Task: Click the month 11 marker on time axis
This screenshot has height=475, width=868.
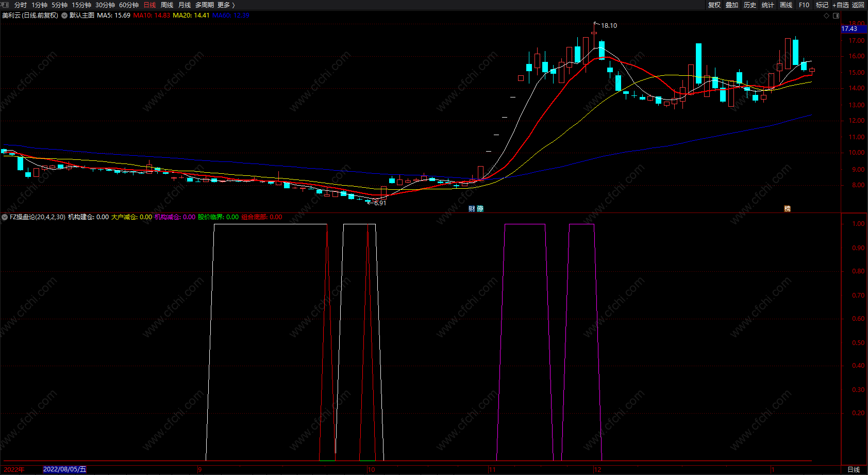Action: (492, 470)
